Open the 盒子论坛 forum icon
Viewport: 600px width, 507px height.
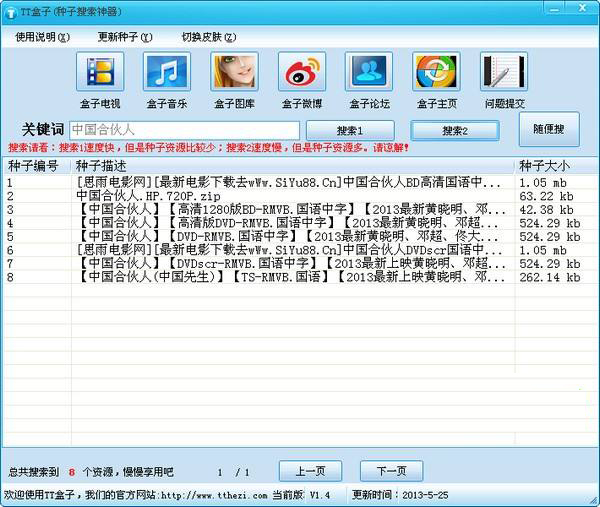tap(369, 73)
